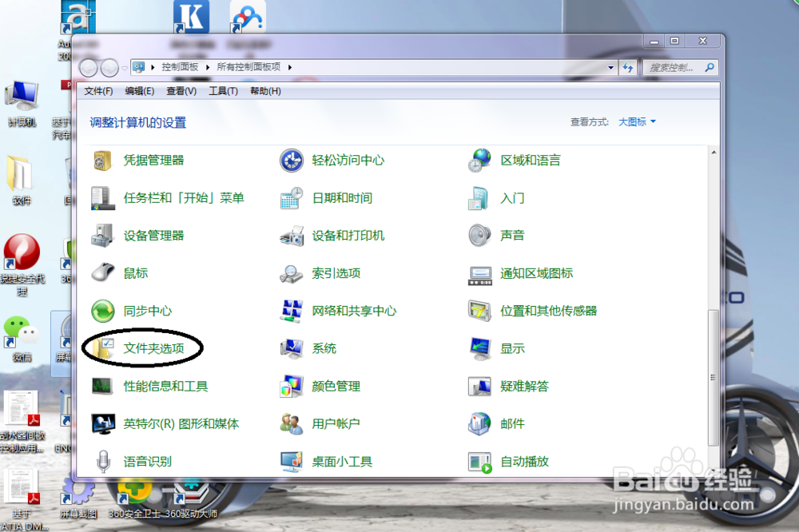Select the 微信 desktop shortcut

point(22,339)
